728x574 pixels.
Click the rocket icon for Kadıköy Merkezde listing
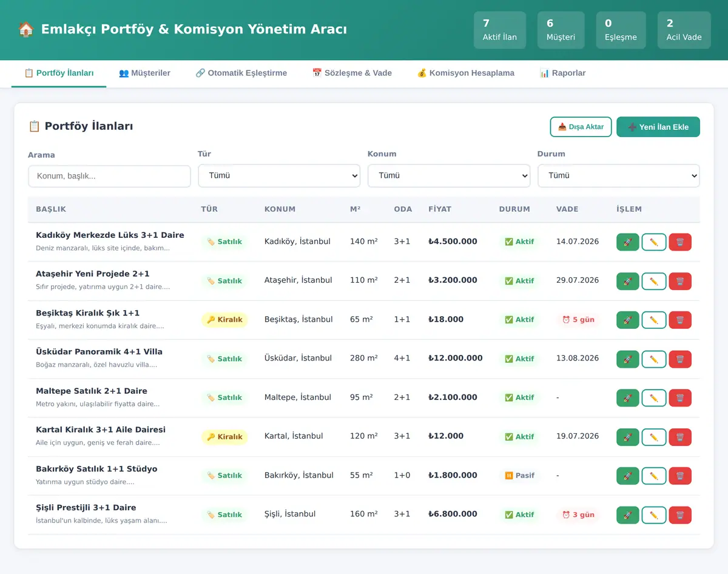tap(628, 242)
